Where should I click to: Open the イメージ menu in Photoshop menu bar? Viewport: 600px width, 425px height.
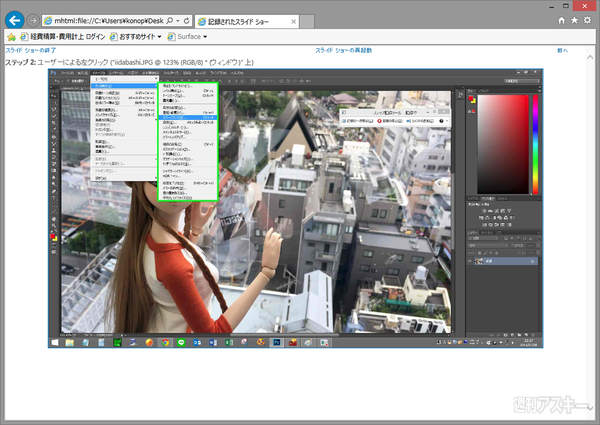101,74
